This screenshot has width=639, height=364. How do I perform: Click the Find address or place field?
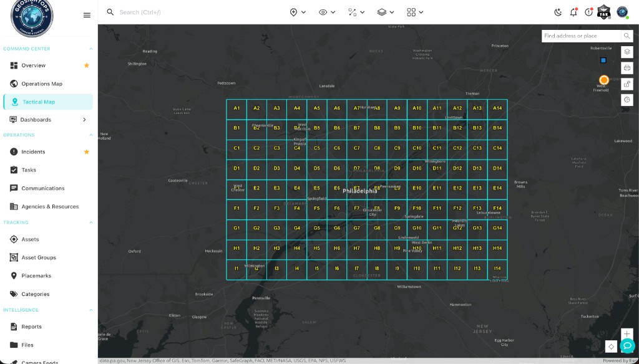pyautogui.click(x=582, y=36)
